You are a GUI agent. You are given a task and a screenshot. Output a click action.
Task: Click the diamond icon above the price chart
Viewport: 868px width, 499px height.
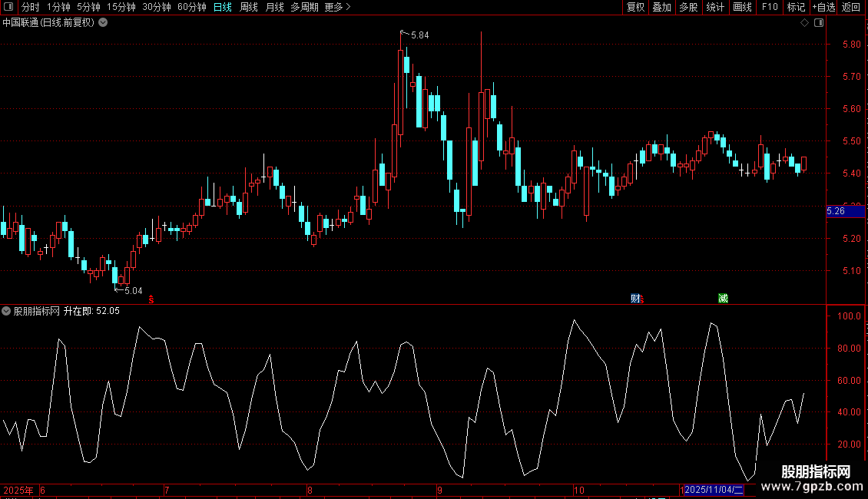tap(805, 23)
